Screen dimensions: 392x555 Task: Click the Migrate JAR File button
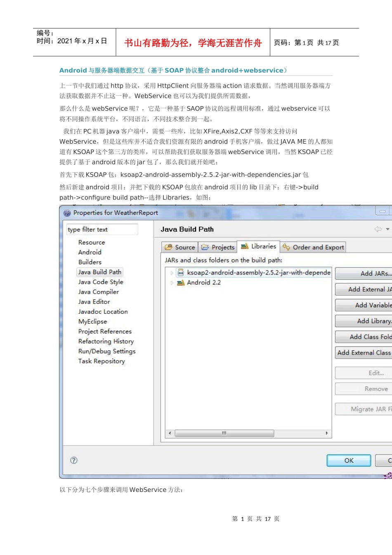pyautogui.click(x=364, y=409)
